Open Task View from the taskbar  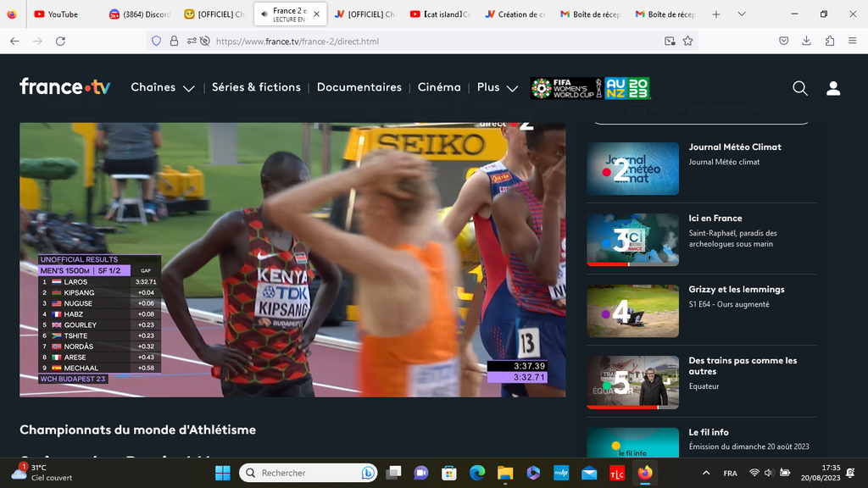(x=393, y=473)
